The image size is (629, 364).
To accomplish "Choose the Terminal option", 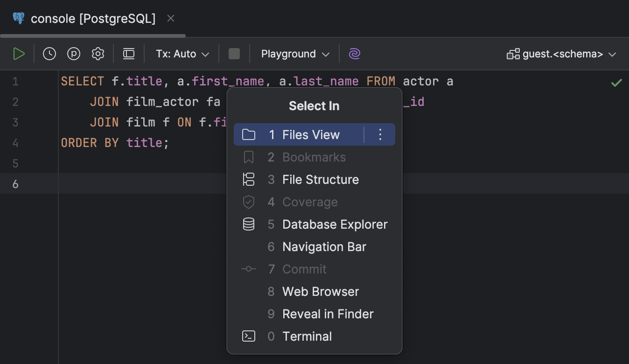I will [307, 336].
